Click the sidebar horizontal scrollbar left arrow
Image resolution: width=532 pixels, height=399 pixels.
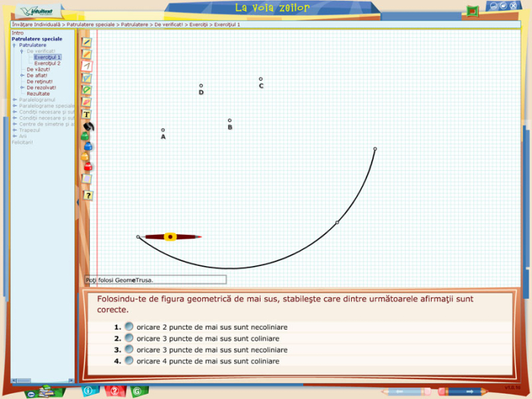point(14,380)
